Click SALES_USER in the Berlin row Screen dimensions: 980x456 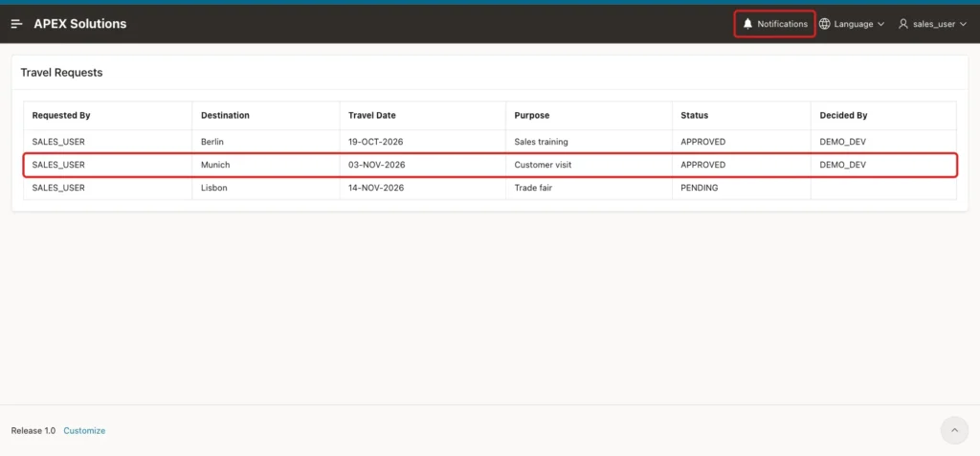(58, 142)
